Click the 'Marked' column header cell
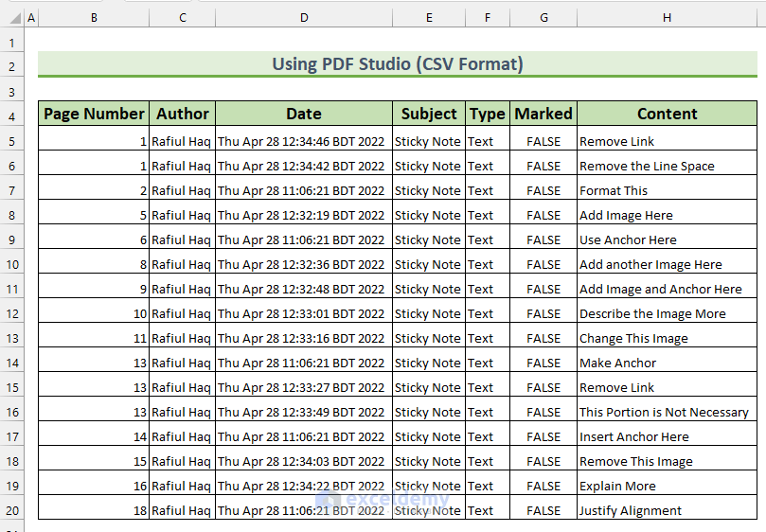This screenshot has width=766, height=532. tap(543, 114)
